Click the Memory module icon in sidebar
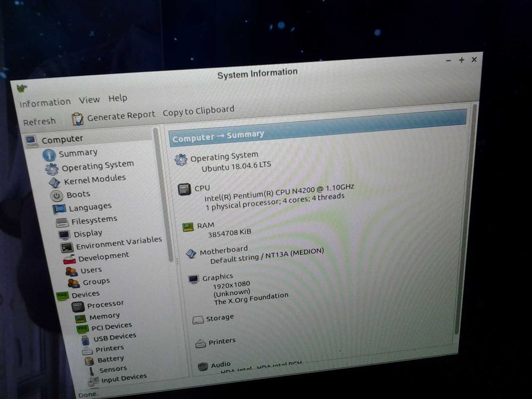Viewport: 532px width, 399px height. 80,319
